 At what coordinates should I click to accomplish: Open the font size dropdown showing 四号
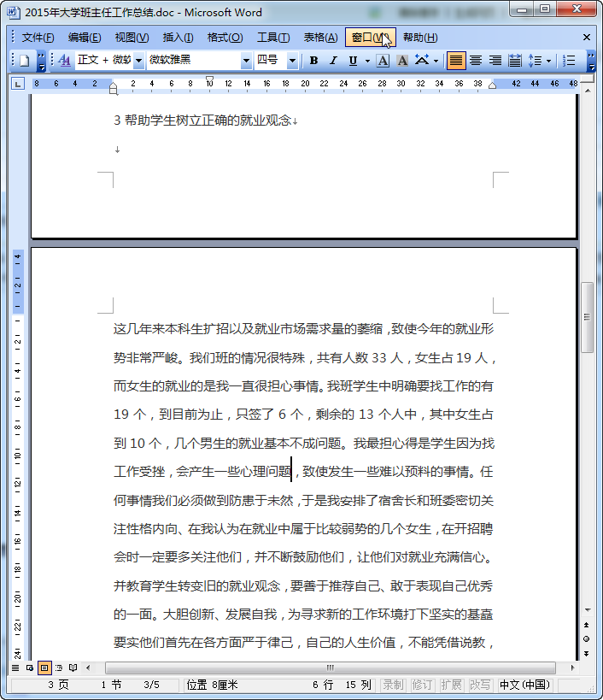pos(292,61)
